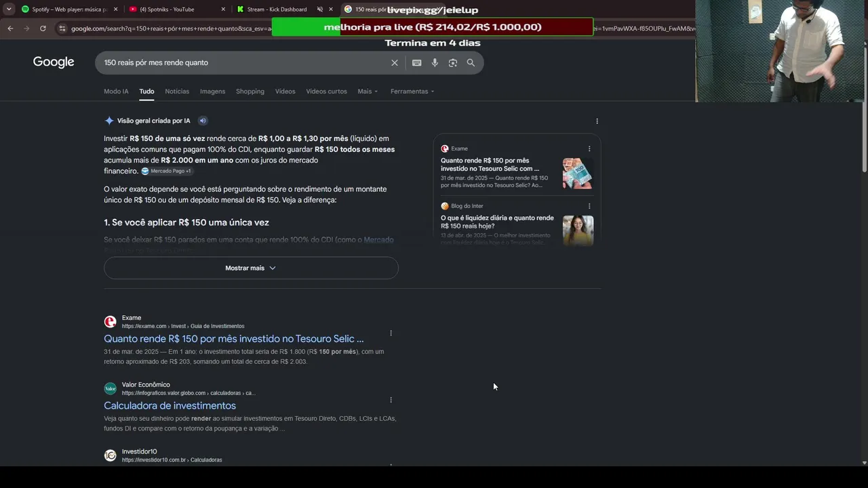Expand the Mais dropdown menu

coord(368,91)
